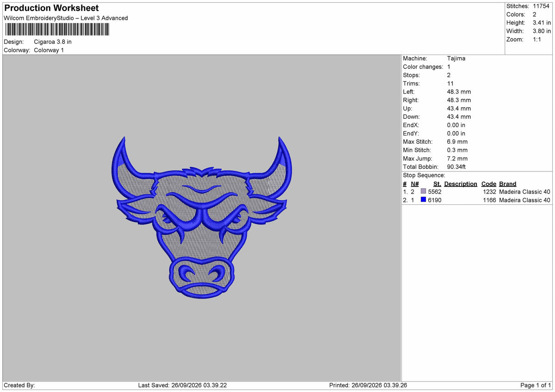Click the Up value '43.4 mm'
Image resolution: width=555 pixels, height=392 pixels.
click(459, 108)
